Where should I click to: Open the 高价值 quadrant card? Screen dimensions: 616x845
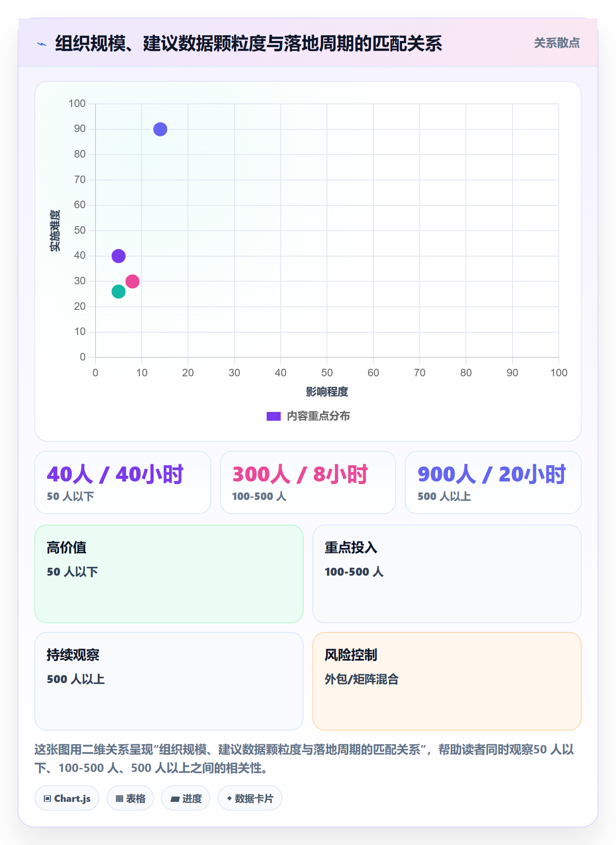pos(169,574)
